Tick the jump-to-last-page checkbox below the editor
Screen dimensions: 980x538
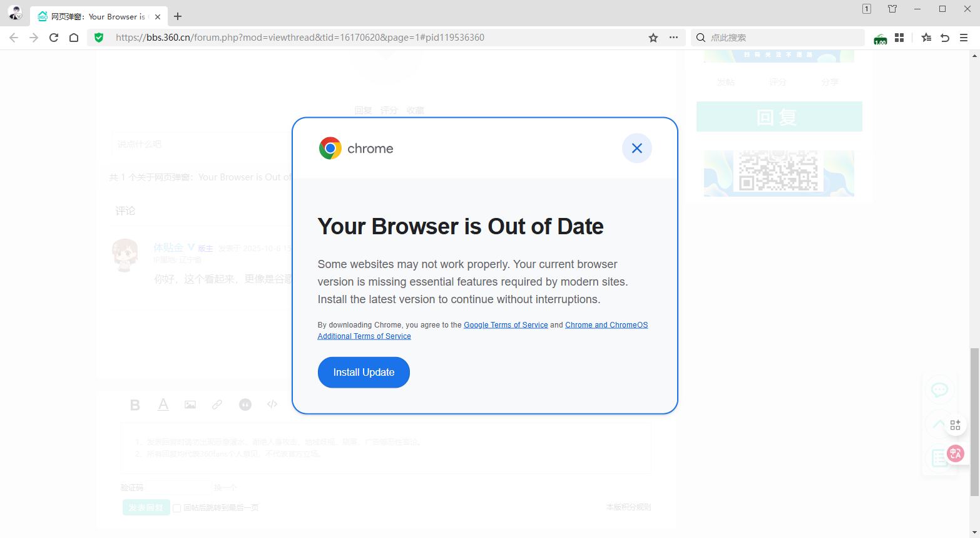click(177, 508)
